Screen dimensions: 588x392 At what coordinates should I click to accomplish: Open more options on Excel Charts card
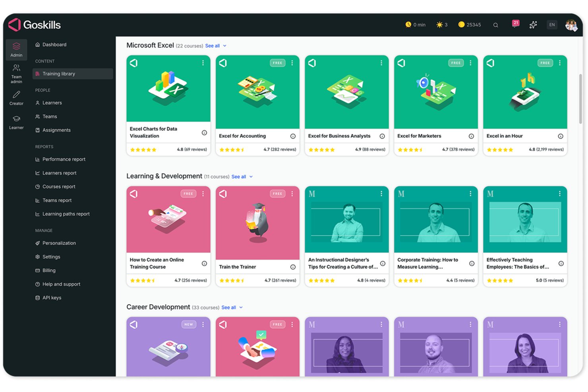point(203,63)
